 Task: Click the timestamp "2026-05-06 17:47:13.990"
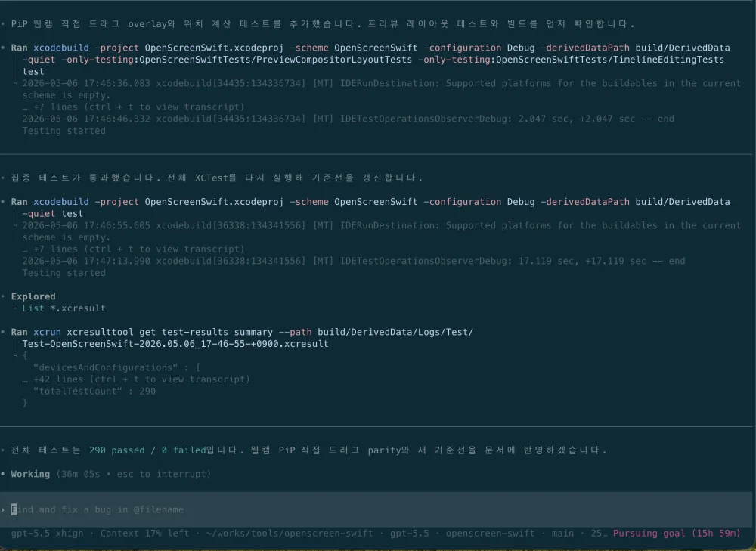click(x=86, y=261)
